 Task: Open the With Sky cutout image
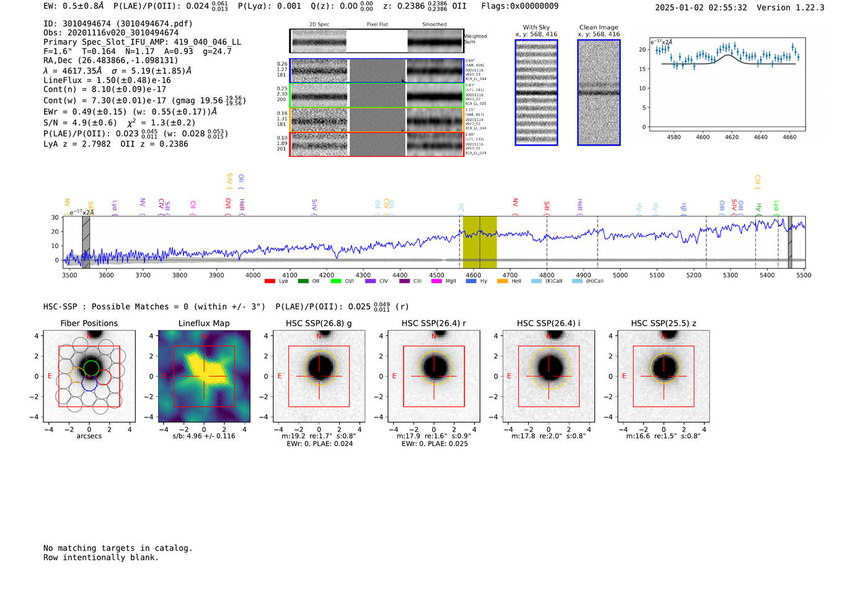tap(536, 92)
